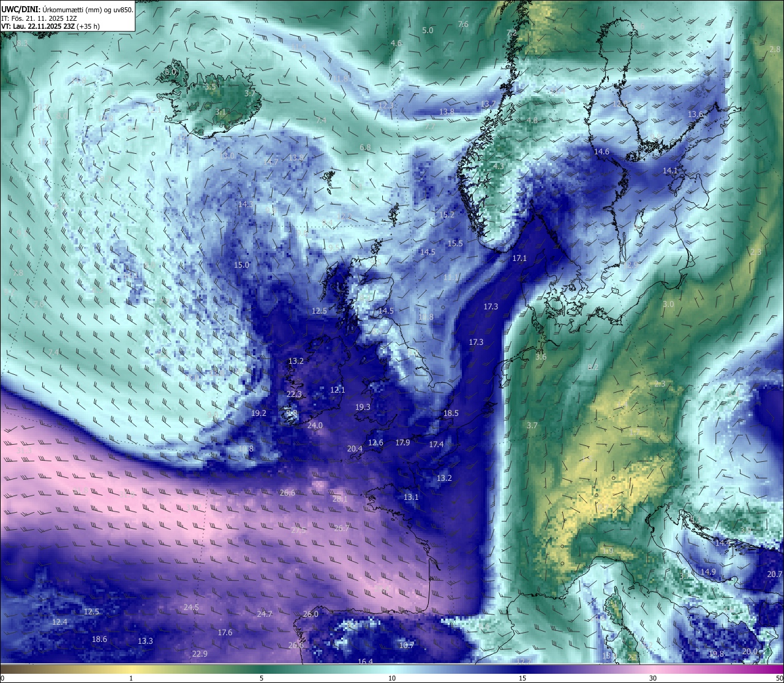Image resolution: width=784 pixels, height=683 pixels.
Task: Click the 10.7 value at the bottom
Action: click(407, 645)
